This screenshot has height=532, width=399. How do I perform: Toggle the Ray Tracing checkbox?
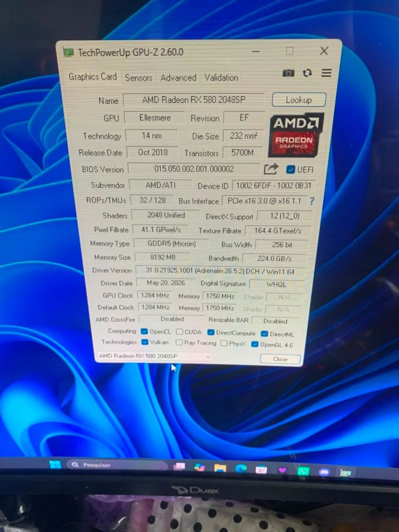(x=179, y=342)
